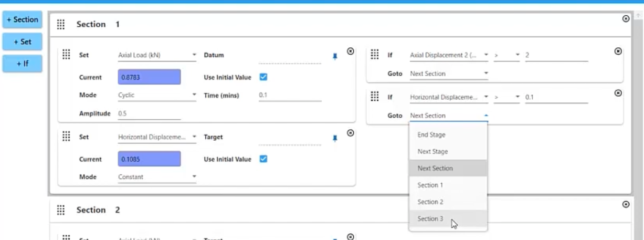This screenshot has height=240, width=644.
Task: Toggle Use Initial Value for Horizontal Displacement
Action: click(263, 159)
